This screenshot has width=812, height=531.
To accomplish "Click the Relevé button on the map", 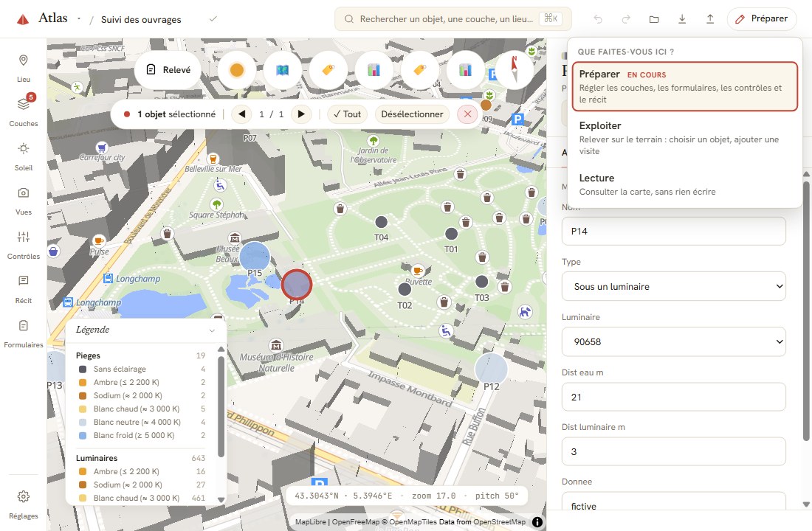I will click(169, 70).
